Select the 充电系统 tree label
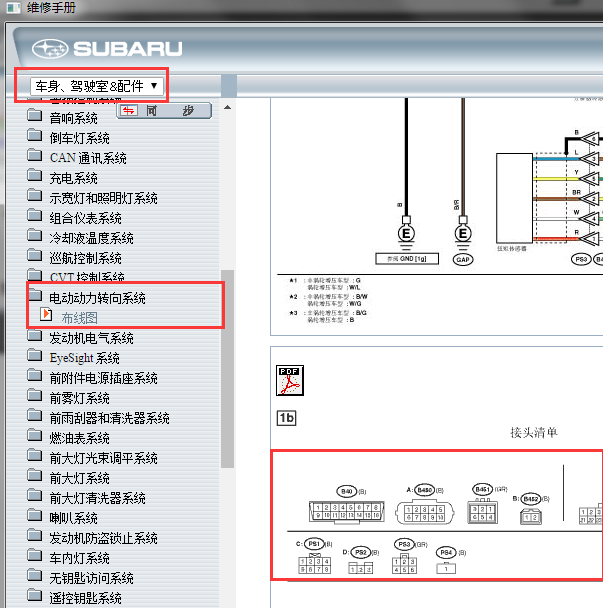 (74, 178)
